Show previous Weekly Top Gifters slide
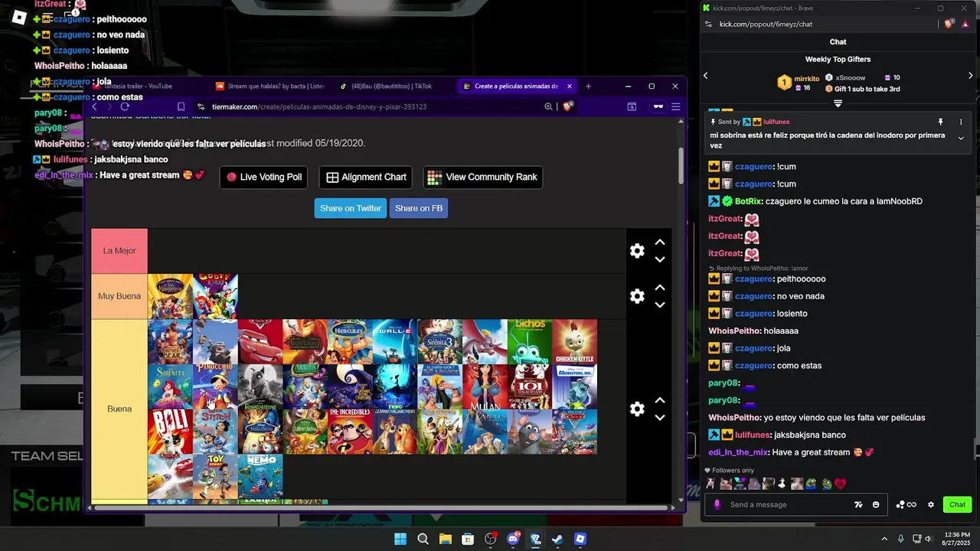 coord(706,75)
